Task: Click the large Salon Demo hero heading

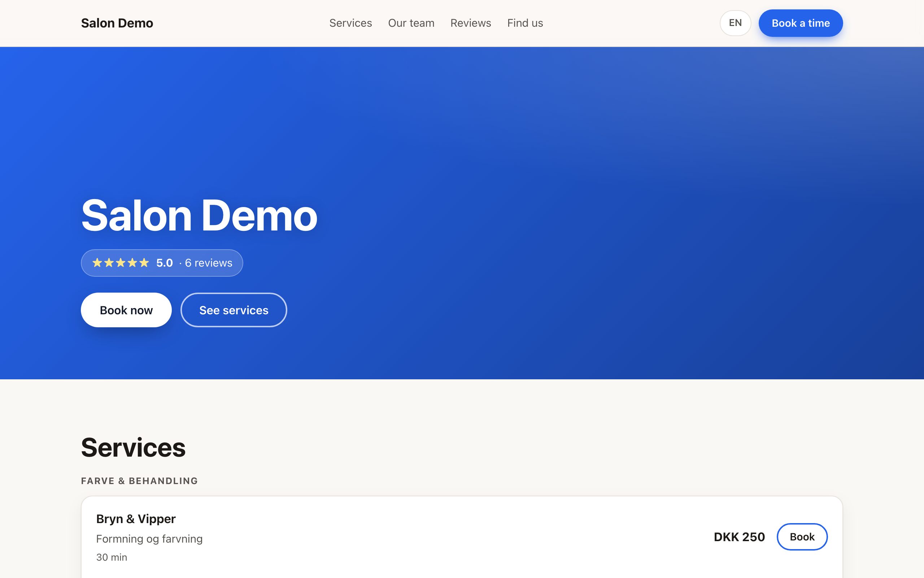Action: click(x=199, y=215)
